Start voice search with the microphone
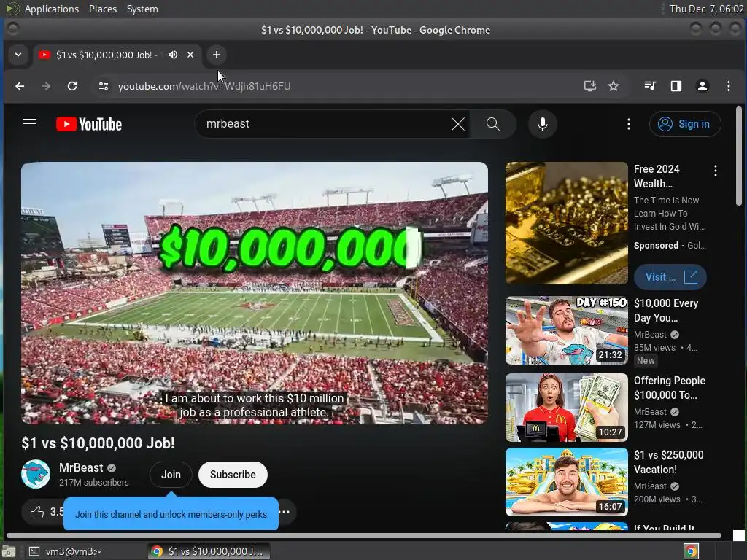Image resolution: width=747 pixels, height=560 pixels. point(542,124)
